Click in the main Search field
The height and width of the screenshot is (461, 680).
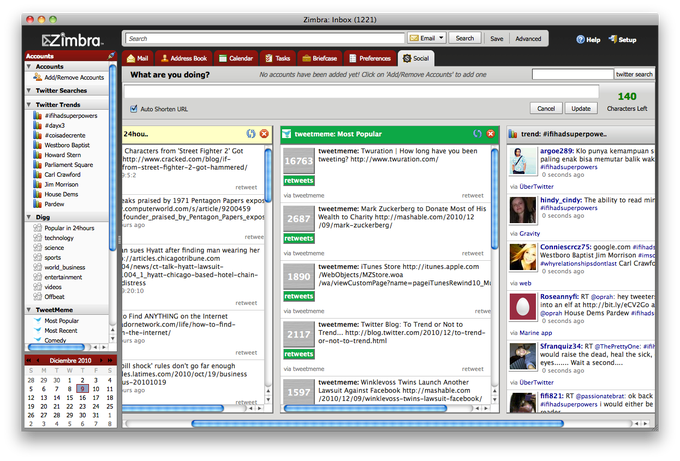(x=265, y=38)
